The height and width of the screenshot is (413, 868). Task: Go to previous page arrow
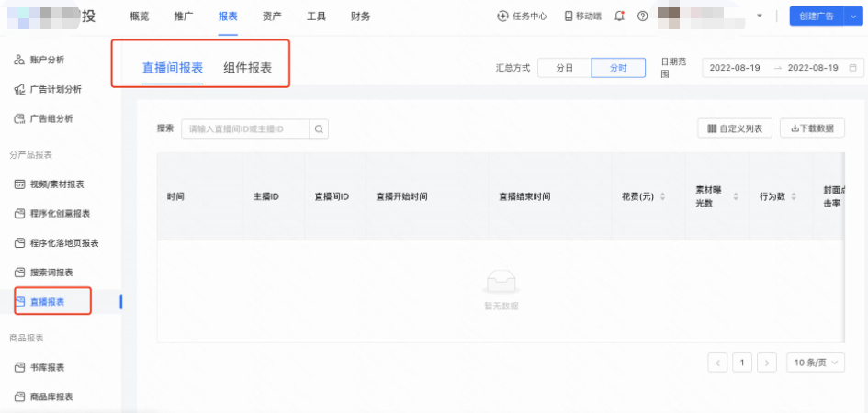click(x=717, y=363)
